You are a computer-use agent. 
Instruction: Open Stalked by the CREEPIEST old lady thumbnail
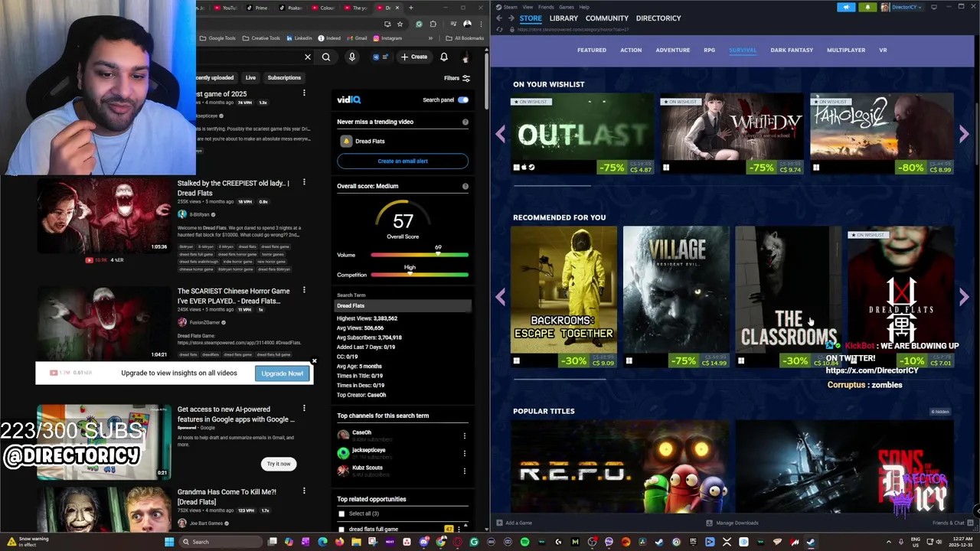click(104, 214)
